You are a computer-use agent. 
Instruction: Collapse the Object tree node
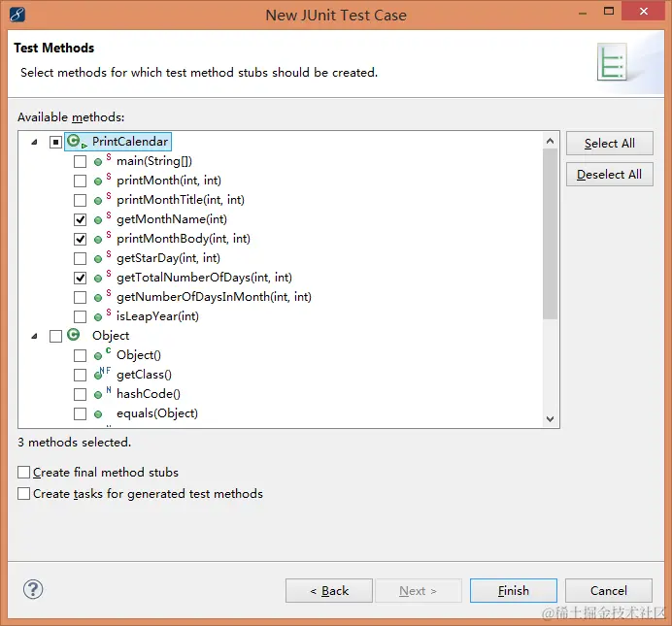click(34, 337)
